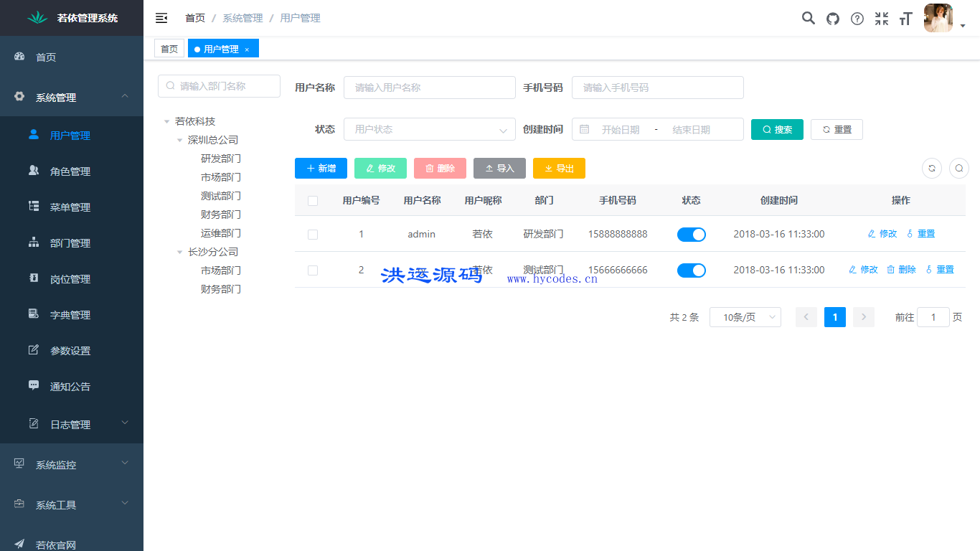The width and height of the screenshot is (980, 551).
Task: Select 运维部门 in department tree
Action: tap(221, 233)
